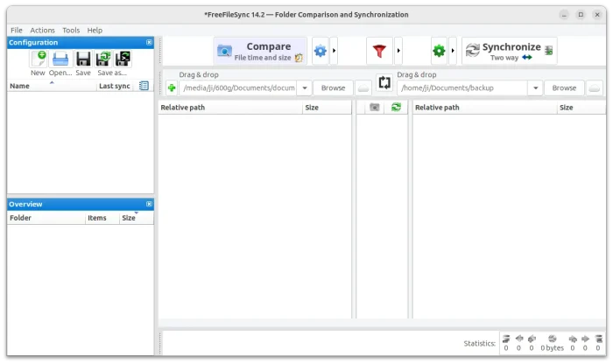Maximize the FreeFileSync window
Viewport: 613px width, 364px height.
click(x=581, y=15)
